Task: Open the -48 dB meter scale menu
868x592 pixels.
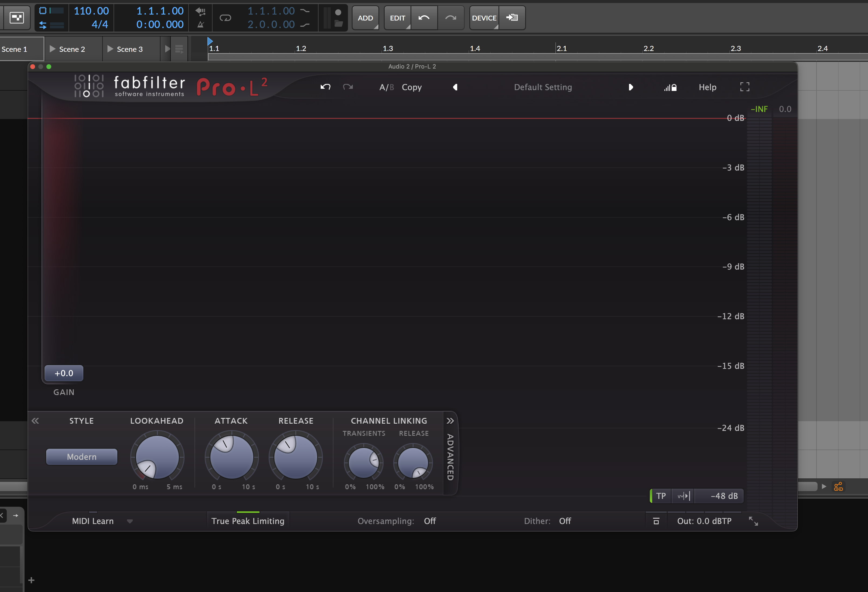Action: coord(719,496)
